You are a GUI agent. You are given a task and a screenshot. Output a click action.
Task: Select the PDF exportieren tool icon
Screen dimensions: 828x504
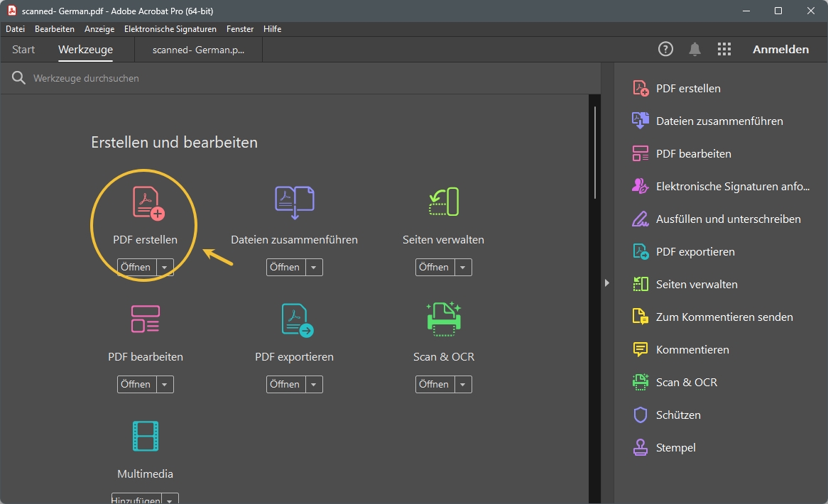point(296,319)
